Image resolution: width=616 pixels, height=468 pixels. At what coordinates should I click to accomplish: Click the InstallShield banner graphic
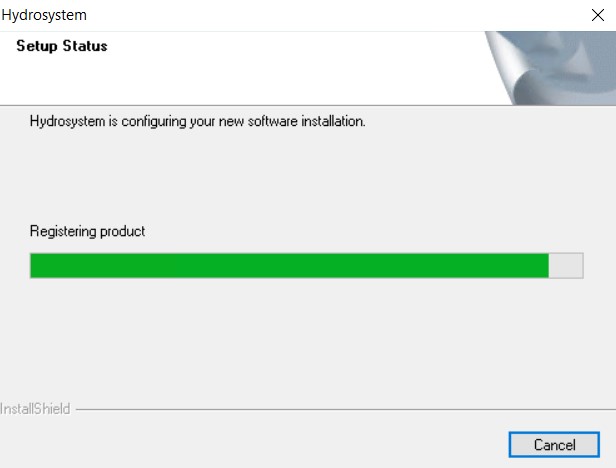550,68
